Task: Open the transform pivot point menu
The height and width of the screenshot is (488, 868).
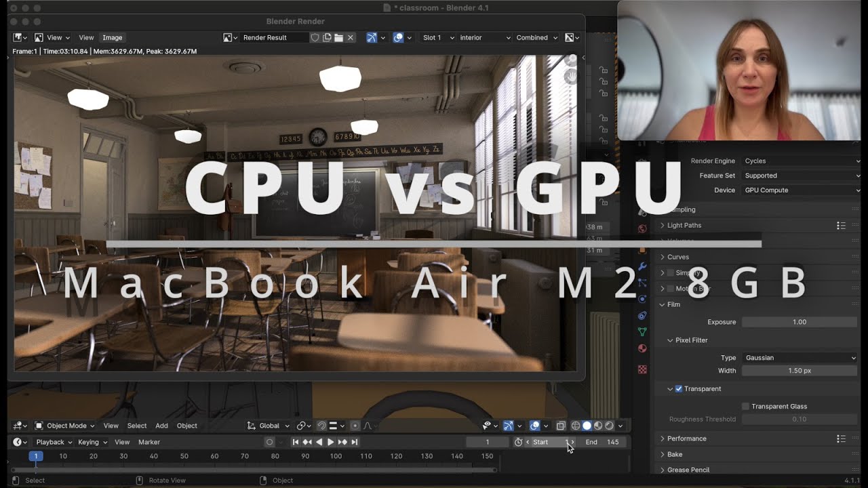Action: [x=303, y=426]
